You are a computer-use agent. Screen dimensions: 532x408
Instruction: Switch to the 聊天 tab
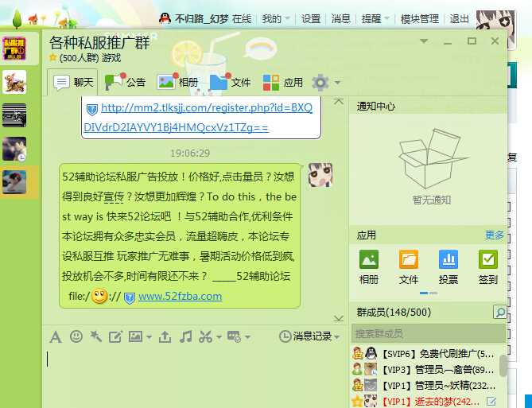tap(73, 82)
